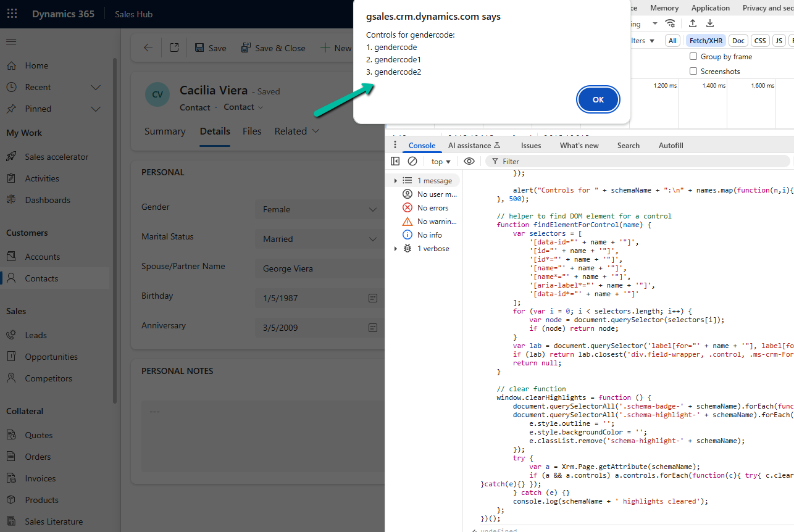Viewport: 794px width, 532px height.
Task: Click the hamburger menu to collapse the sitemap
Action: coord(11,41)
